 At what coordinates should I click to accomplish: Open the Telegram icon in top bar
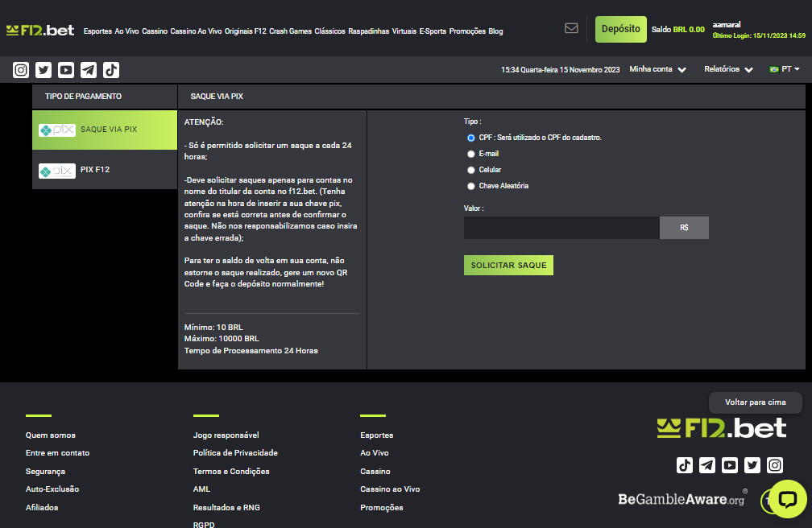pyautogui.click(x=89, y=70)
